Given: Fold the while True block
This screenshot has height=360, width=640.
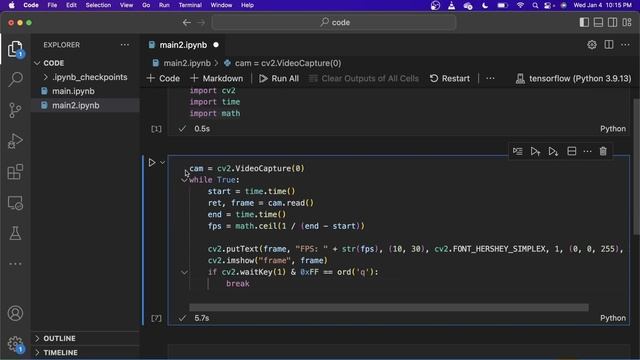Looking at the screenshot, I should [x=184, y=180].
